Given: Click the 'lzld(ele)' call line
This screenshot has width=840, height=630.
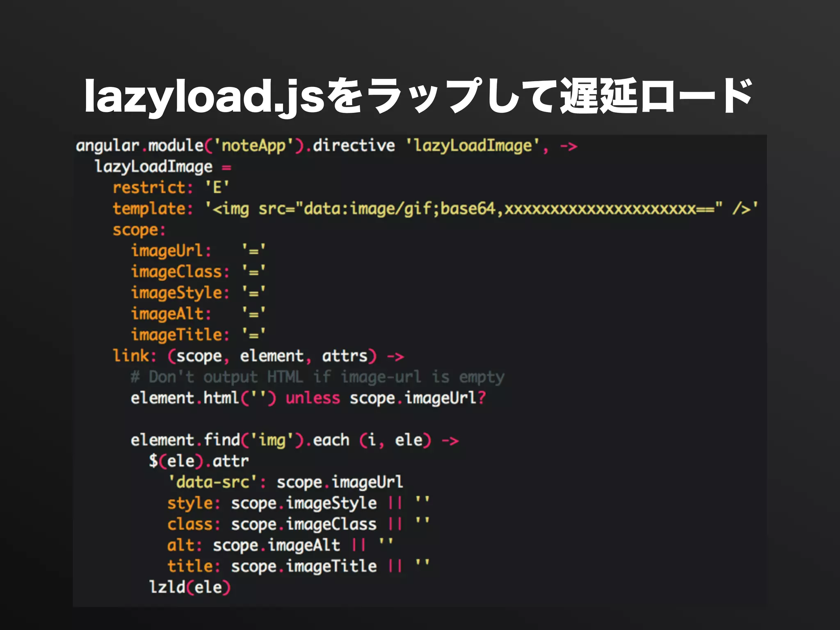Looking at the screenshot, I should [190, 587].
